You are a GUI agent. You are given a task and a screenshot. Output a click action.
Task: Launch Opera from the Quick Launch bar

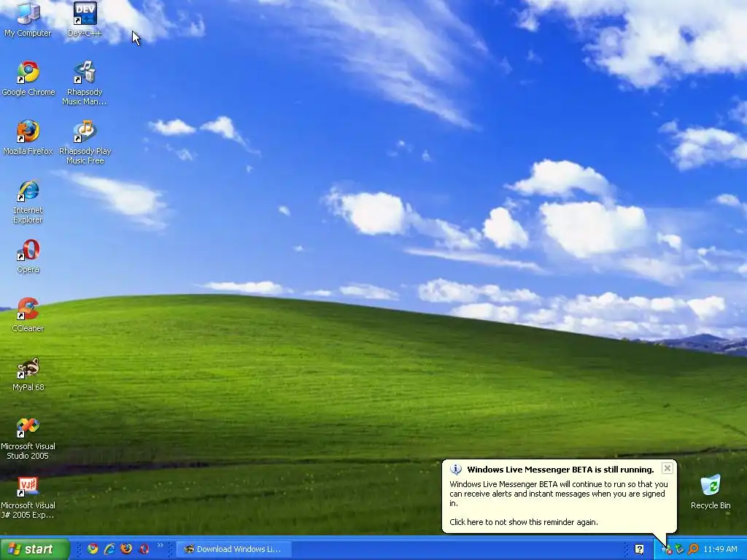click(144, 549)
